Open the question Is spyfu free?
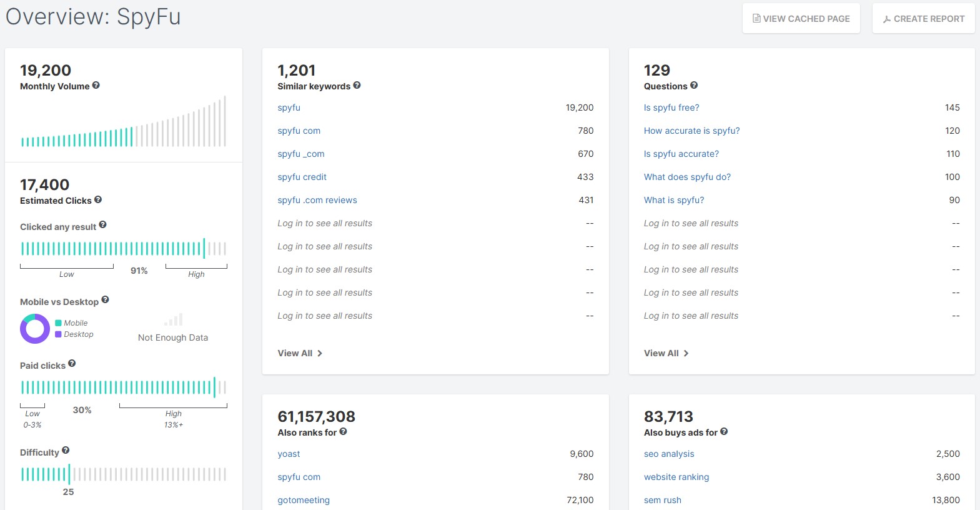 671,107
